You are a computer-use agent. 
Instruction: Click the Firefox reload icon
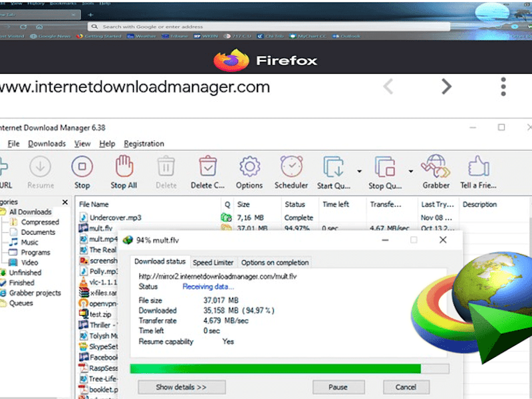[23, 27]
